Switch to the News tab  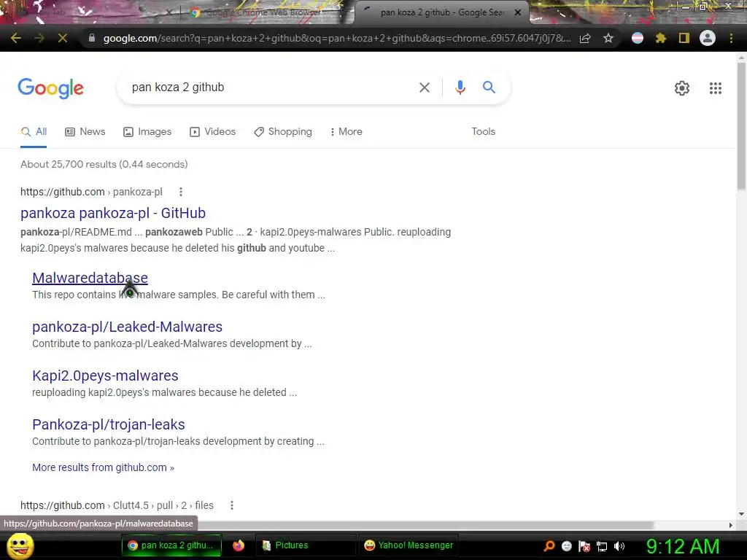[x=85, y=131]
